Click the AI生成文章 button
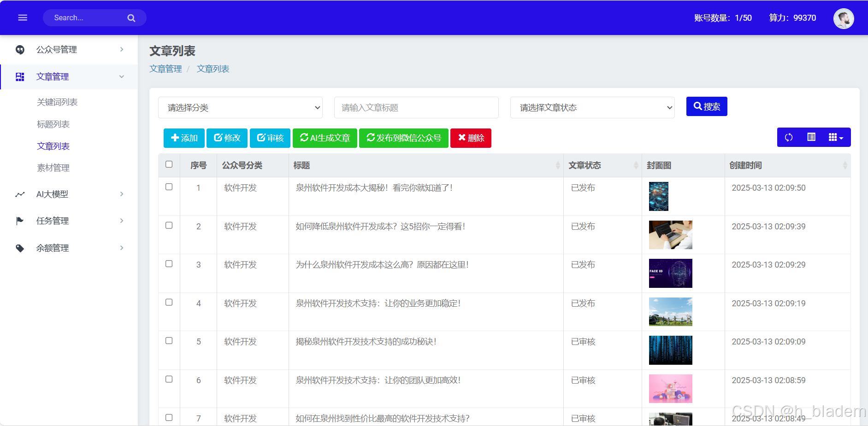 tap(325, 138)
